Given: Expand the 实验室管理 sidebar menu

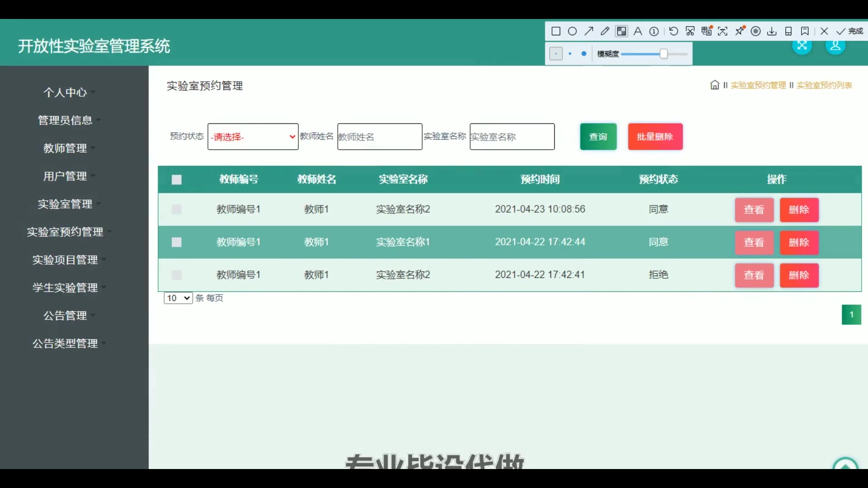Looking at the screenshot, I should tap(65, 204).
